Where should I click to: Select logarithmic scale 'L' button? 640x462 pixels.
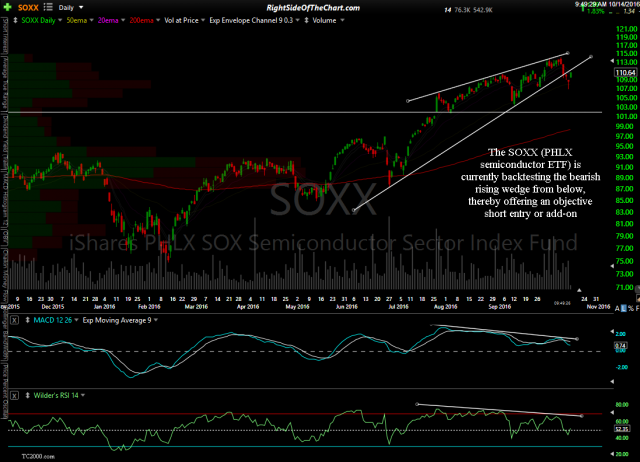coord(623,309)
